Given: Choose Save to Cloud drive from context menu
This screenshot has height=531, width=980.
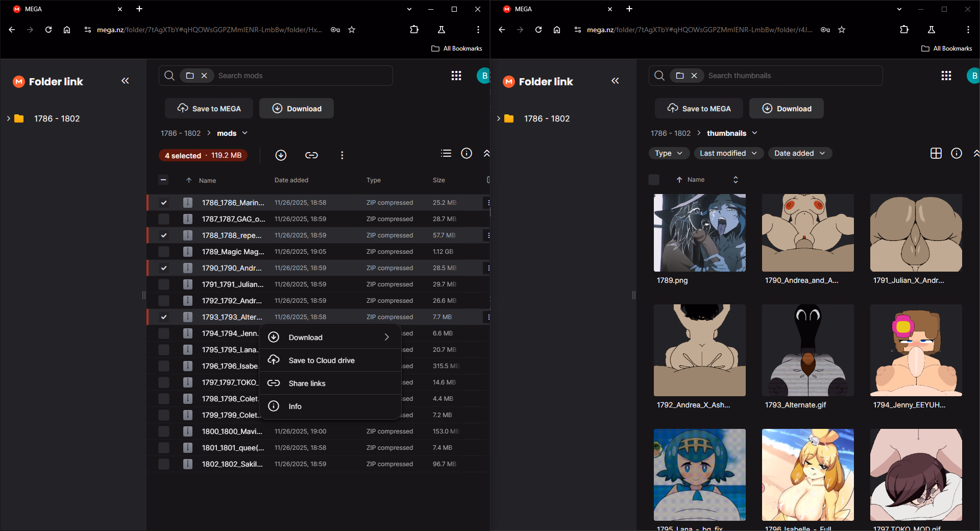Looking at the screenshot, I should pyautogui.click(x=322, y=360).
